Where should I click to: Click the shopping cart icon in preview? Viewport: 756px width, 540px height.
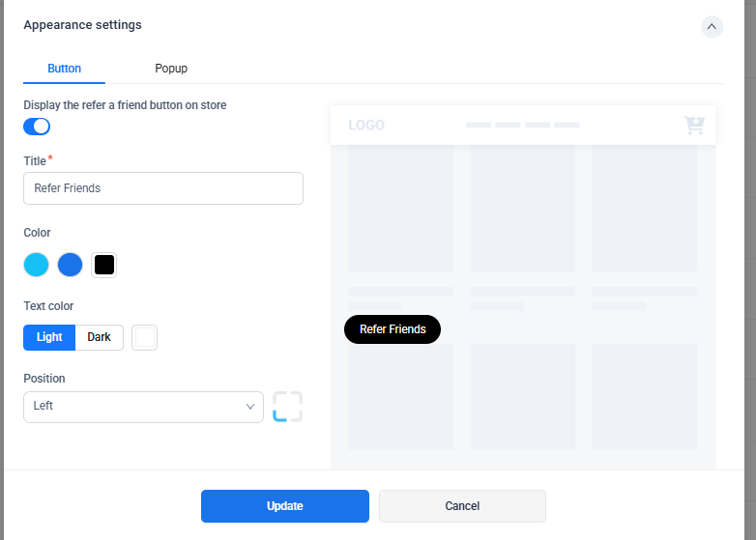click(694, 126)
